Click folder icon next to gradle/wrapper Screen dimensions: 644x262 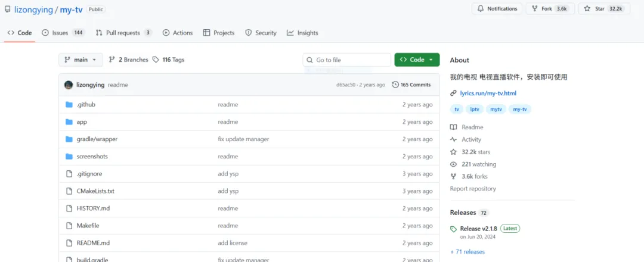click(69, 139)
